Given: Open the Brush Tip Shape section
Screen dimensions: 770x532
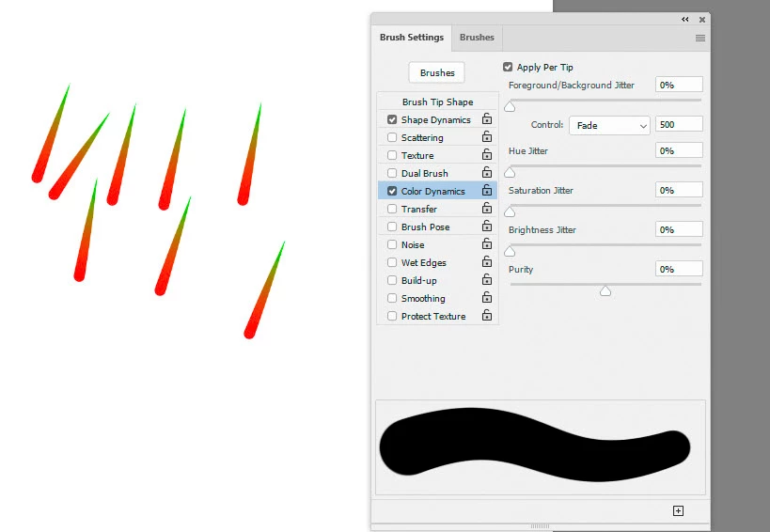Looking at the screenshot, I should tap(437, 102).
